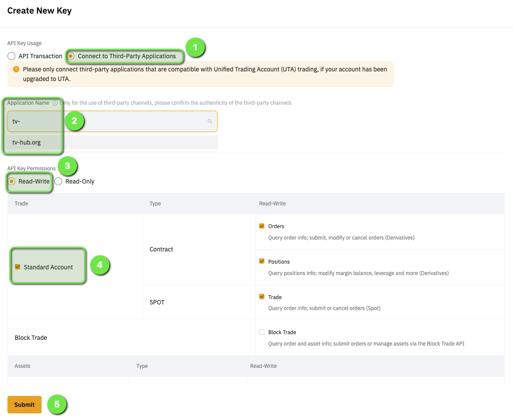The image size is (513, 420).
Task: Toggle the Standard Account checkbox
Action: [18, 267]
